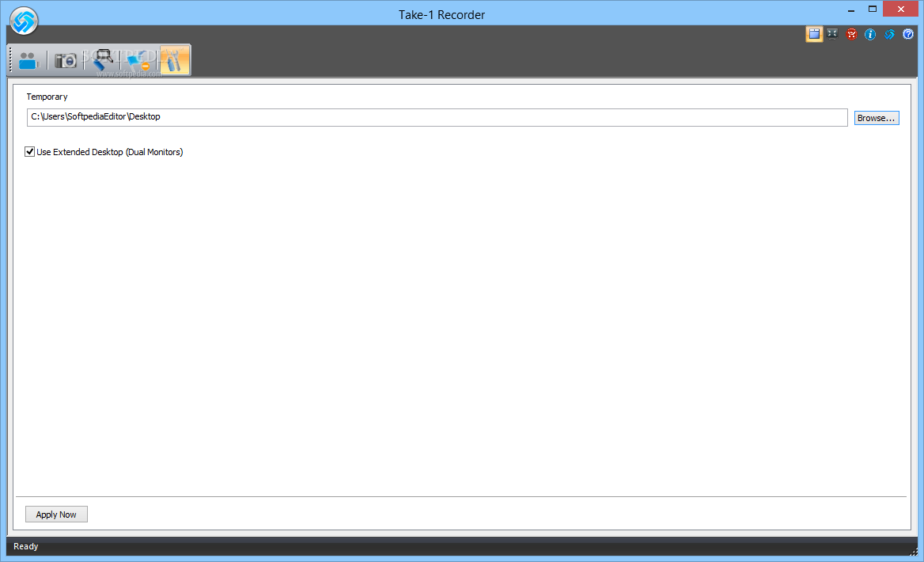Uncheck Use Extended Desktop (Dual Monitors)
924x562 pixels.
tap(29, 151)
